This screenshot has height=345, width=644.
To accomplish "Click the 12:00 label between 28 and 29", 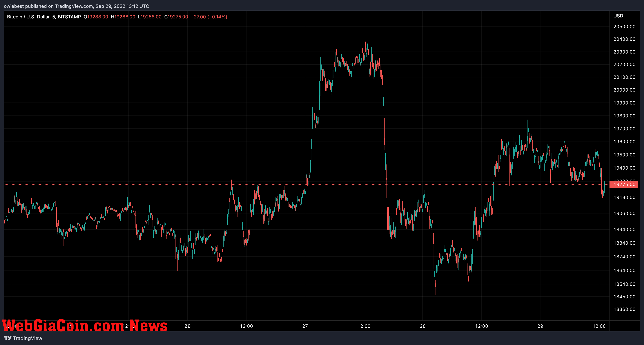I will [x=481, y=326].
